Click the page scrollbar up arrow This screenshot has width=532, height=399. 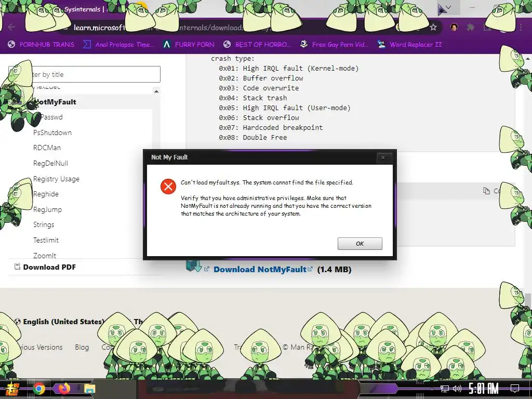[528, 58]
